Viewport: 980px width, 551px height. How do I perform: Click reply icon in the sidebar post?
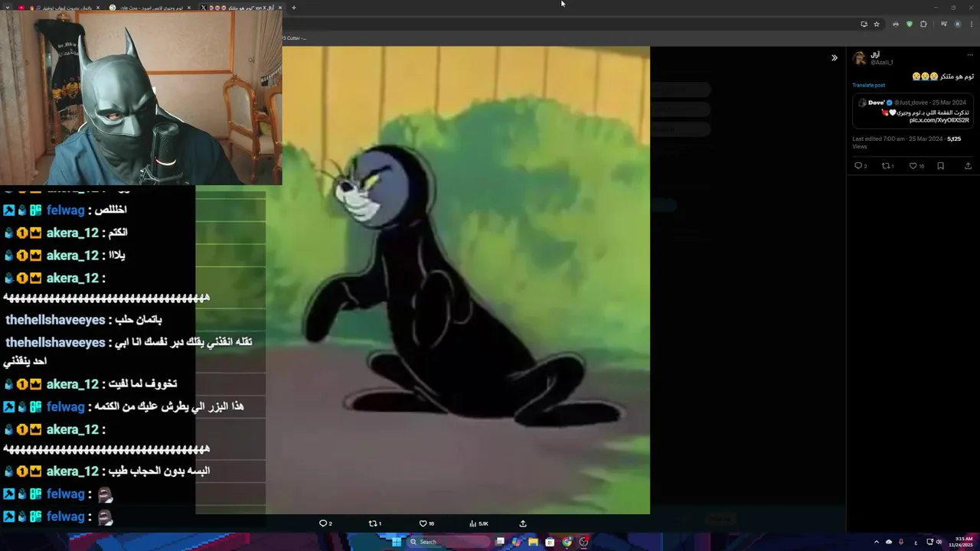(x=858, y=166)
